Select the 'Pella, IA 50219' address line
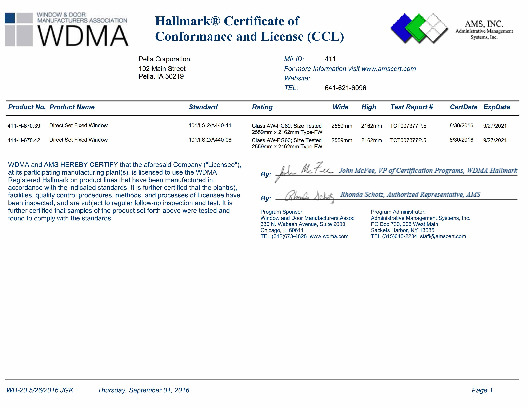This screenshot has width=528, height=408. click(x=161, y=77)
